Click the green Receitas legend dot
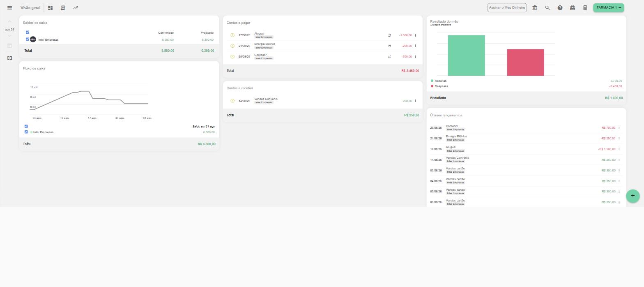 point(432,81)
